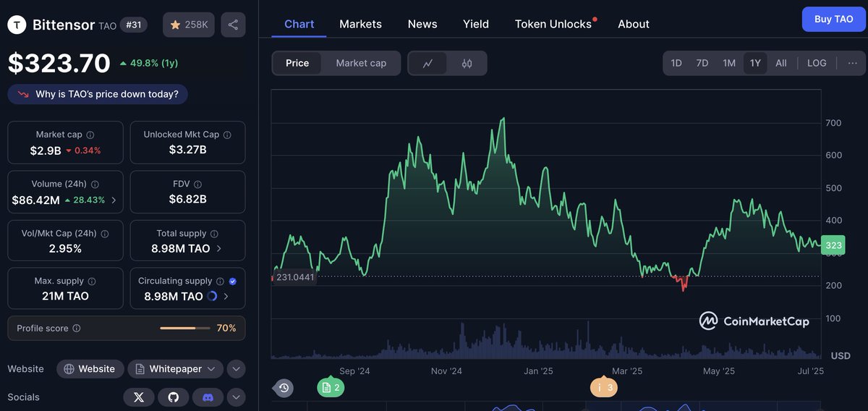Expand more socials chevron

pyautogui.click(x=237, y=397)
